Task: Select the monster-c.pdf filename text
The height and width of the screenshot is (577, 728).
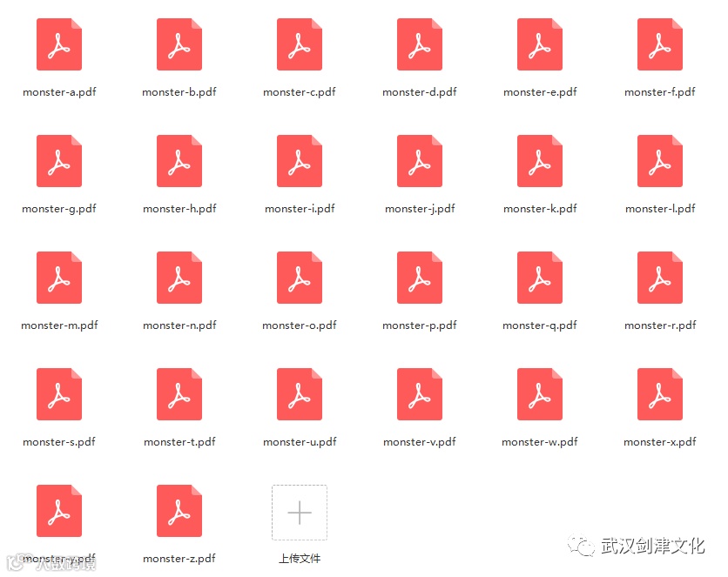Action: (x=300, y=92)
